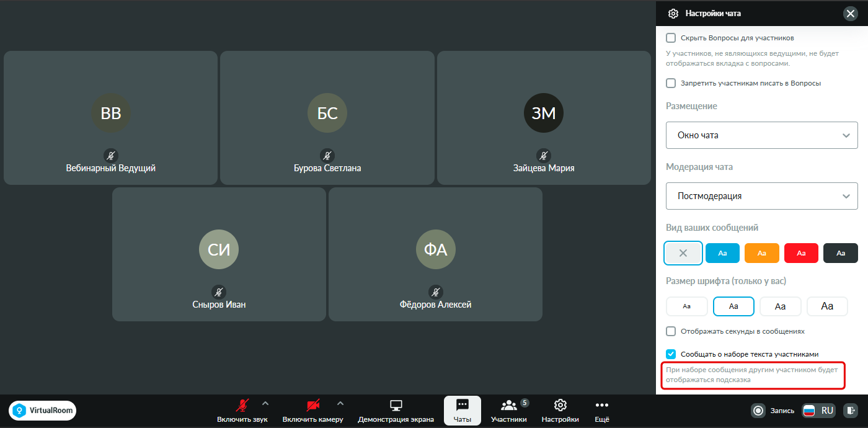Screen dimensions: 868x428
Task: Leave the room using the exit icon
Action: click(851, 411)
